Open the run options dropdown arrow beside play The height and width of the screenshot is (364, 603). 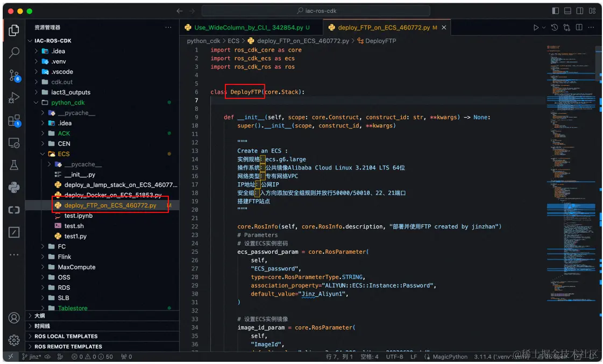tap(544, 27)
